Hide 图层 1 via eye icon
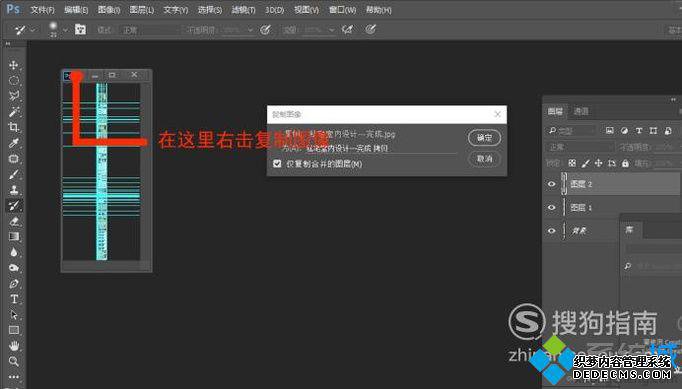This screenshot has width=682, height=389. tap(552, 208)
